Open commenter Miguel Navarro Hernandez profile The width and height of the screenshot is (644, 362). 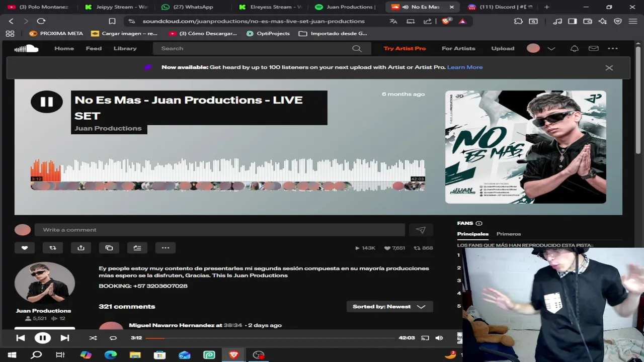click(172, 325)
